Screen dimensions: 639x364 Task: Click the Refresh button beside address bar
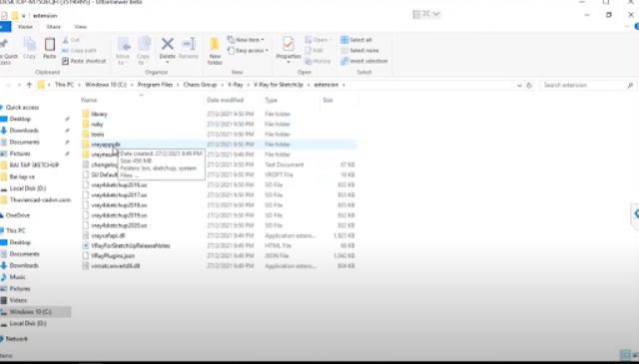coord(529,85)
